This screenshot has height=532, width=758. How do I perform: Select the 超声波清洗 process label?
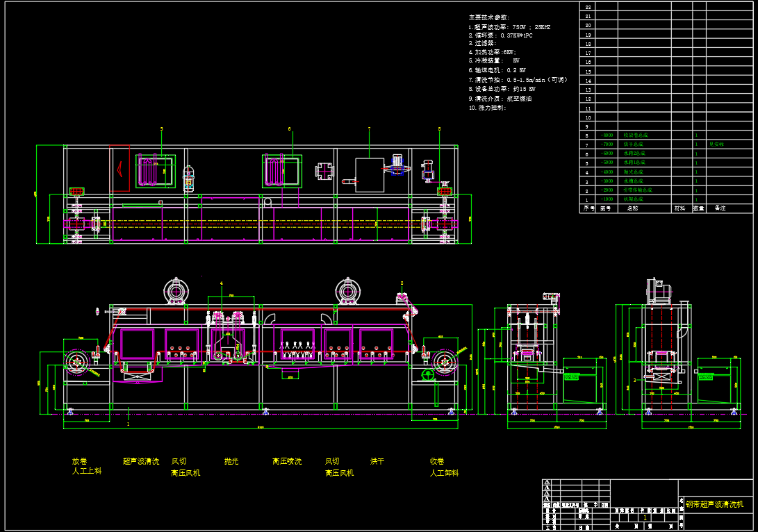click(x=141, y=461)
